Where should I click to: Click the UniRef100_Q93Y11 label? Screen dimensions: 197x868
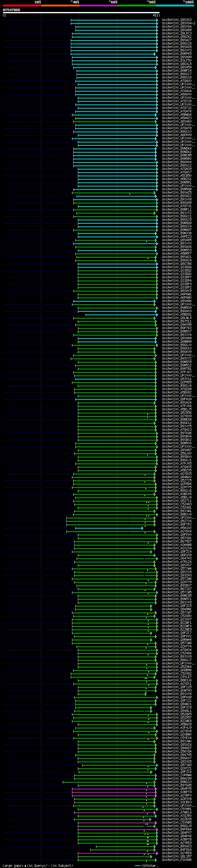point(177,379)
